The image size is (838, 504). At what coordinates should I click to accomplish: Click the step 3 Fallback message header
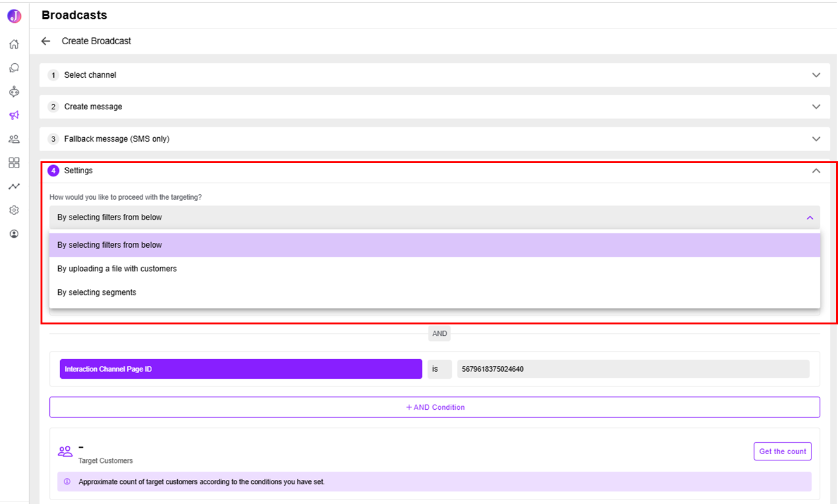435,138
